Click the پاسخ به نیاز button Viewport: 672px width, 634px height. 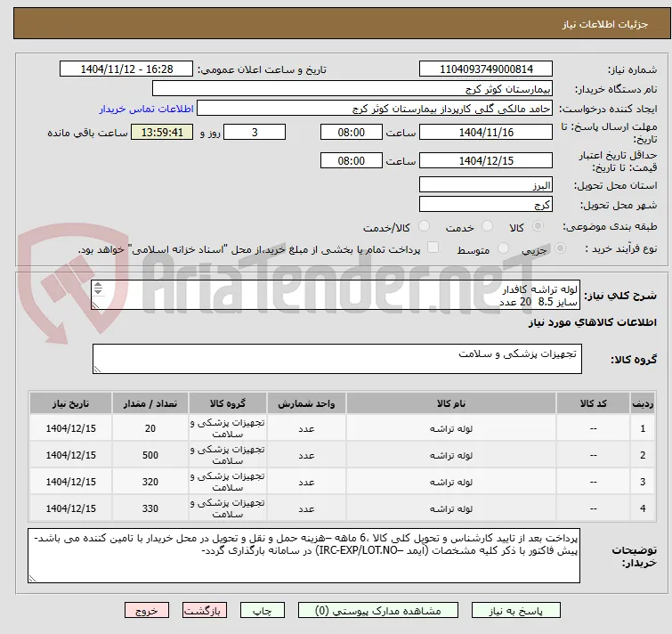point(515,611)
